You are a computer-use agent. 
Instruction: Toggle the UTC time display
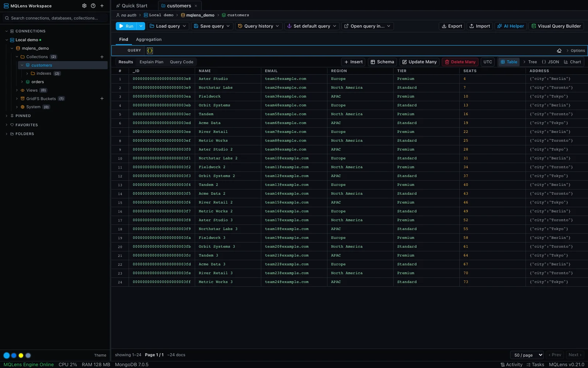[x=488, y=62]
